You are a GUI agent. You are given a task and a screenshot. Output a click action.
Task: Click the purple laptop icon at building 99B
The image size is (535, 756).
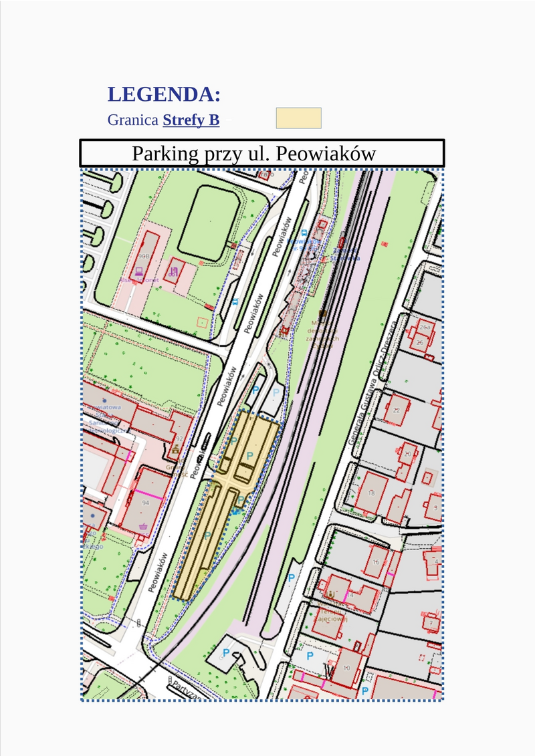(139, 271)
